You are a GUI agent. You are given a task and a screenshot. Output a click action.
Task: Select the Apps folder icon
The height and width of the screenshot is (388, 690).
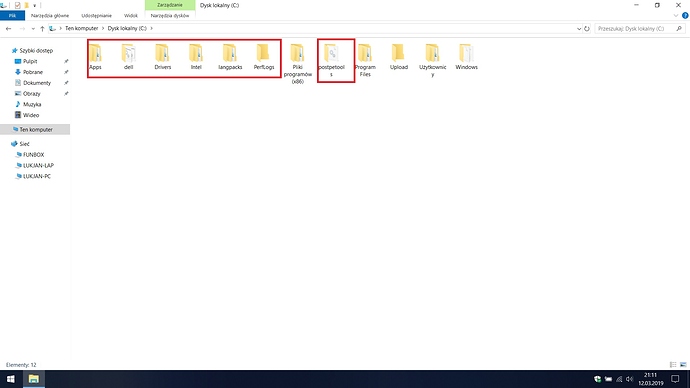click(95, 53)
